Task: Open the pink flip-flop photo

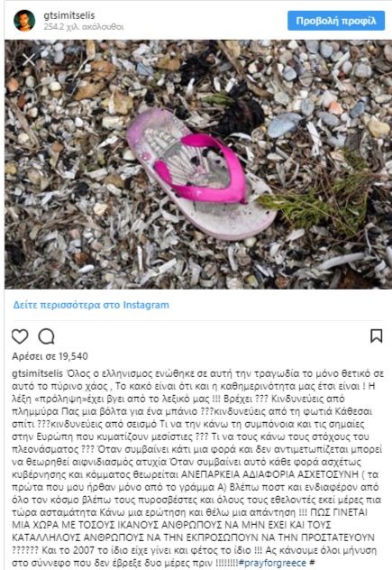Action: click(198, 164)
